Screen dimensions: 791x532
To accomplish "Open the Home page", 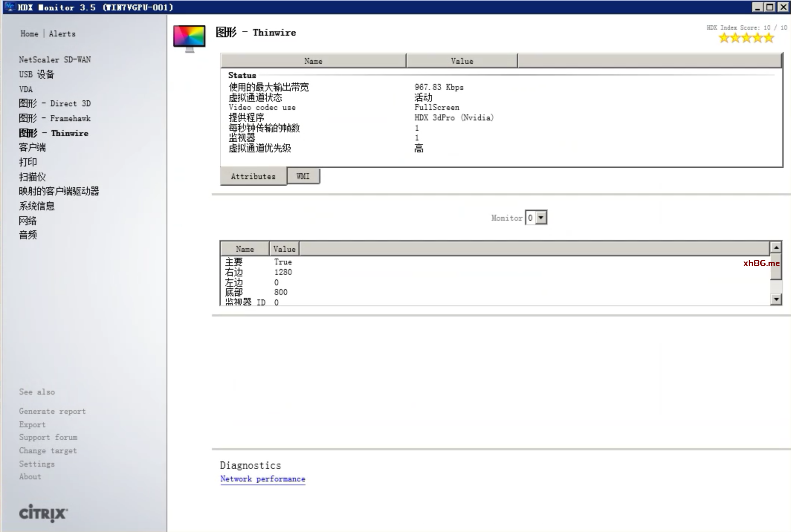I will pos(29,34).
